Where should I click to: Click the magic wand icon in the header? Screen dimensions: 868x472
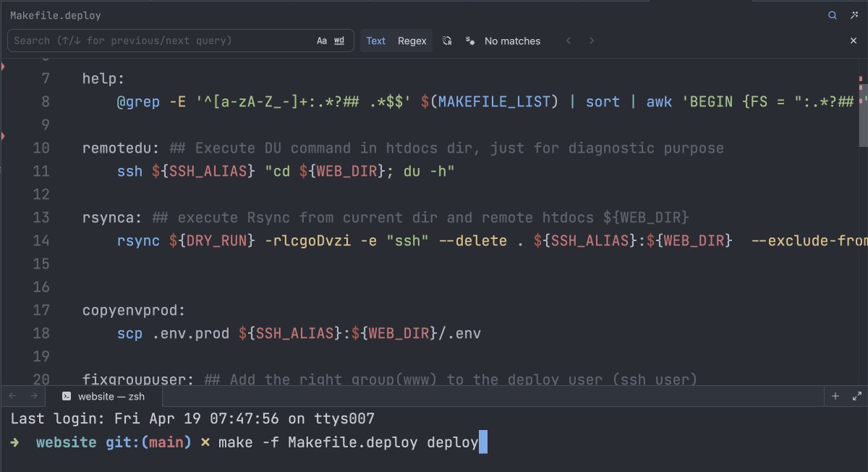(854, 15)
